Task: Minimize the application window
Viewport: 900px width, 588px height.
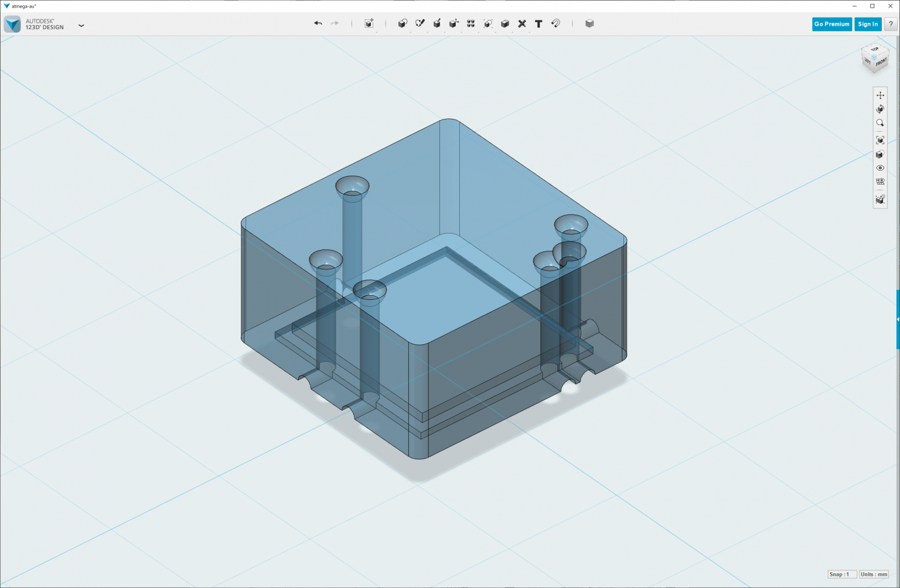Action: coord(854,6)
